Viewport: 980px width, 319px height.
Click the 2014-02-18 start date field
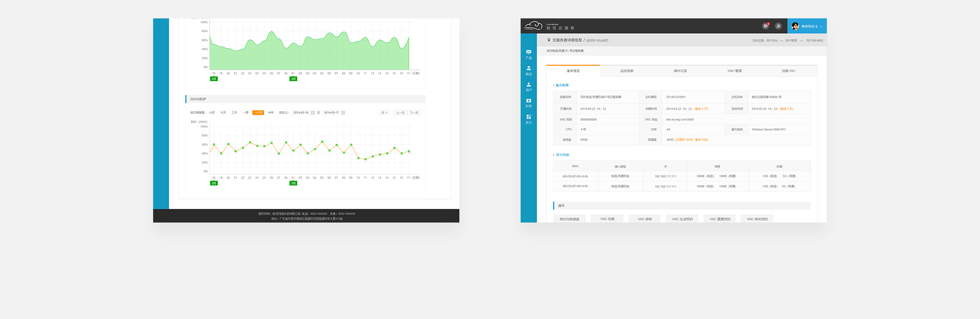point(301,113)
